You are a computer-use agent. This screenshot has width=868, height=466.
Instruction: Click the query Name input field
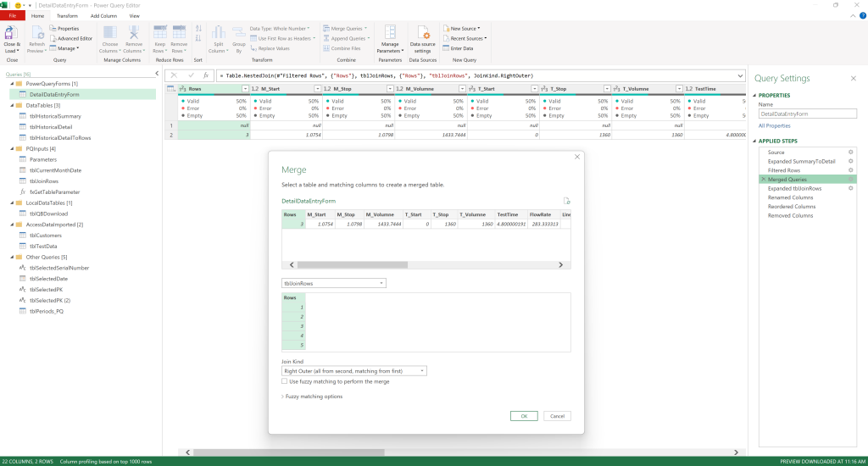click(x=807, y=114)
